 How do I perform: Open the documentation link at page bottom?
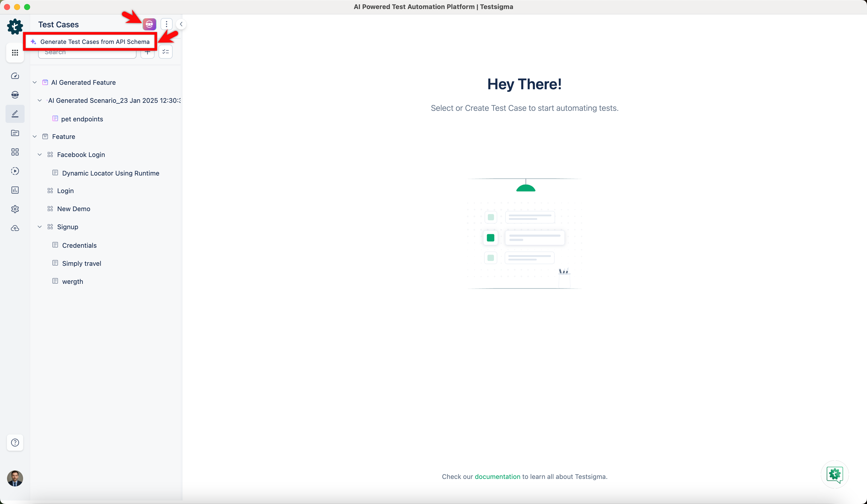[497, 476]
